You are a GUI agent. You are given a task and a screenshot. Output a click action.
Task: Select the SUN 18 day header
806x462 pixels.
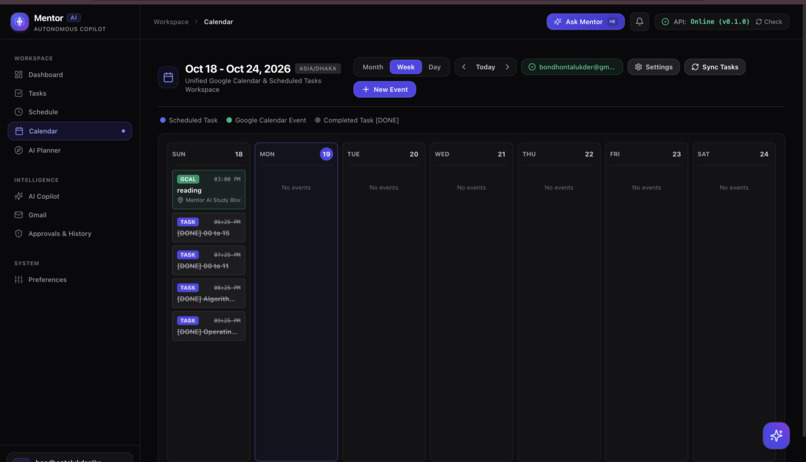(x=208, y=154)
